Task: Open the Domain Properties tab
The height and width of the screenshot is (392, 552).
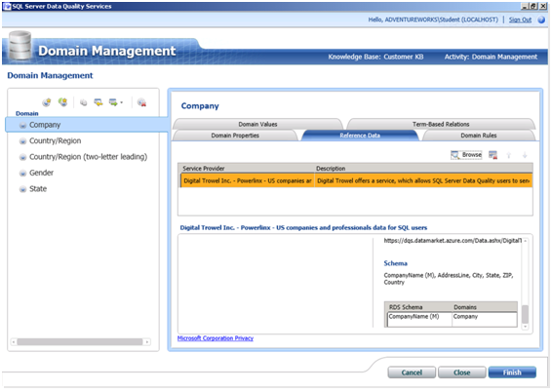Action: pos(235,136)
